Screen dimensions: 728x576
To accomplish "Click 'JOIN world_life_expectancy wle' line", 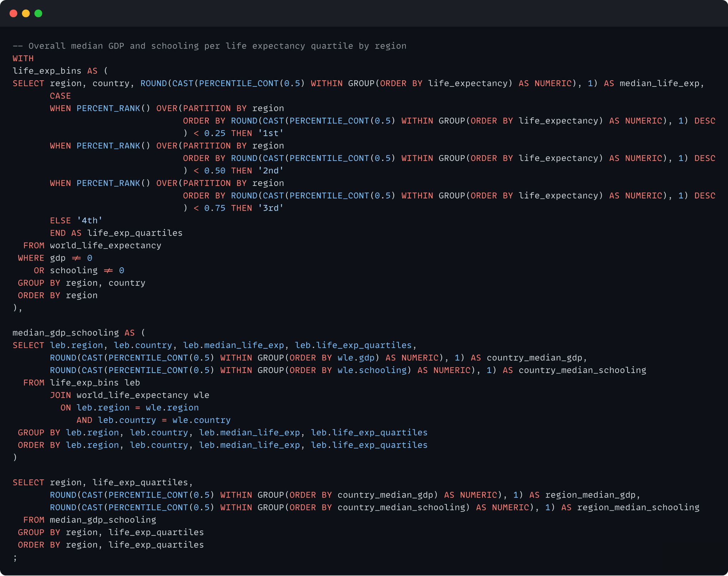I will 130,395.
